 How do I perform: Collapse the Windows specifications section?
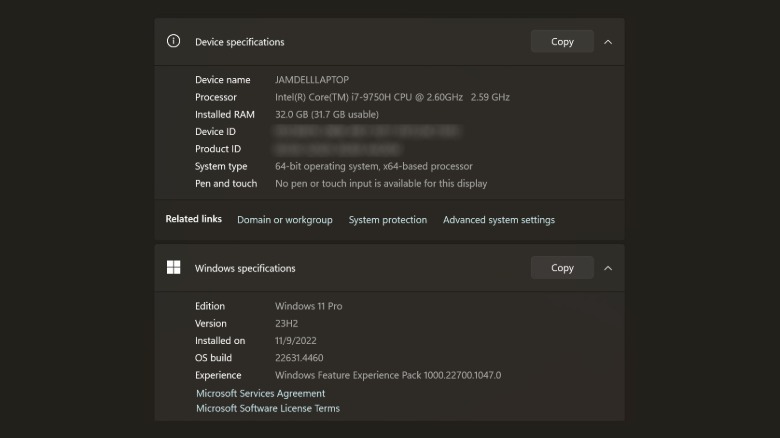(x=608, y=268)
